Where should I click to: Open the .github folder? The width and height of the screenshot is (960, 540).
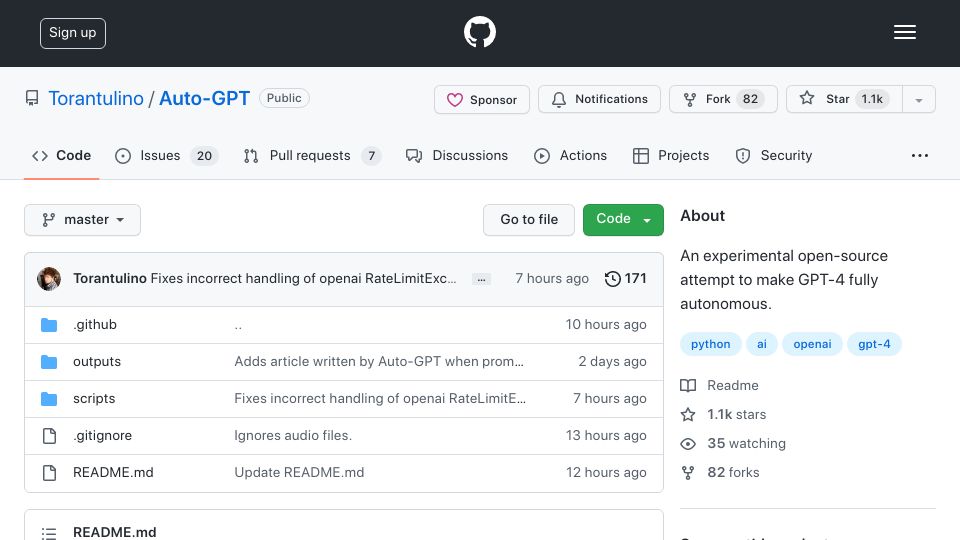(x=95, y=324)
